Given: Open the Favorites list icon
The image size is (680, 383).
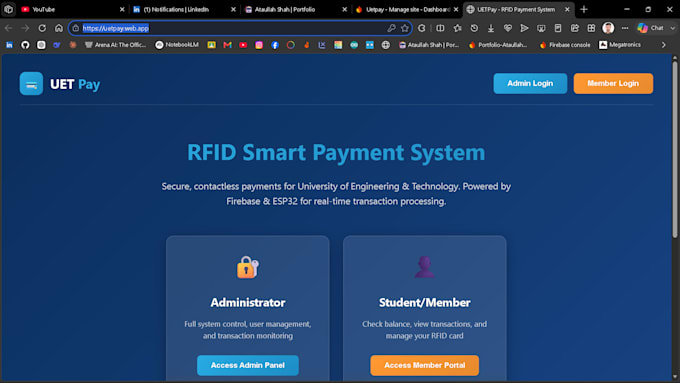Looking at the screenshot, I should [457, 28].
